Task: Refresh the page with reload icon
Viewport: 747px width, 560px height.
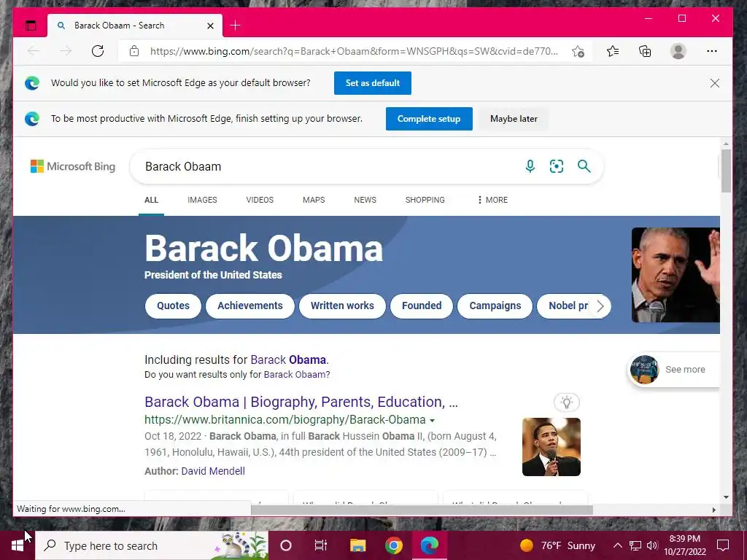Action: [98, 51]
